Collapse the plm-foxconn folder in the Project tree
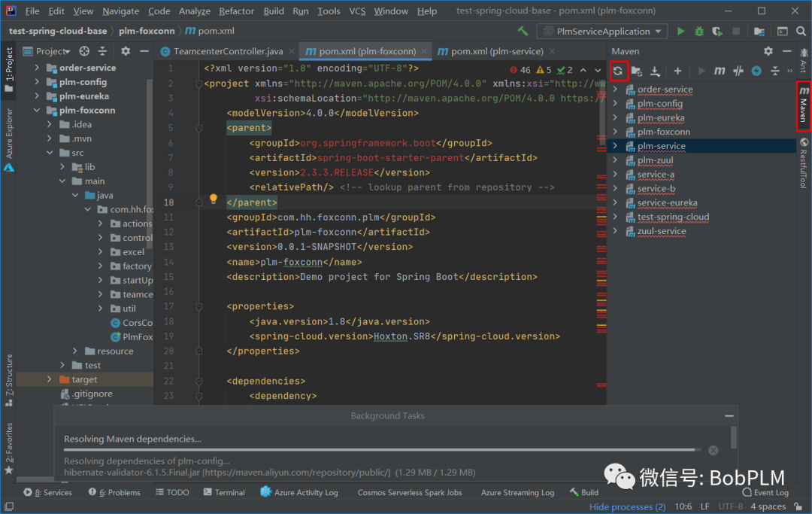The image size is (812, 514). pyautogui.click(x=38, y=110)
